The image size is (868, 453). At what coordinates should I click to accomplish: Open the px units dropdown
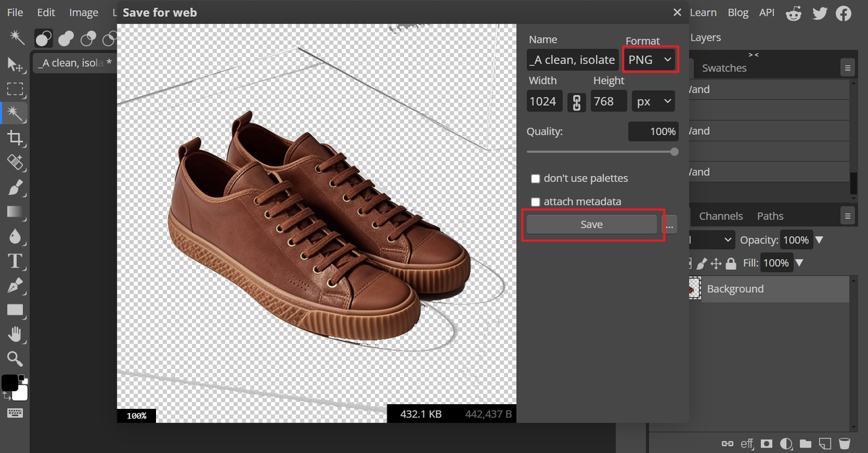point(654,102)
